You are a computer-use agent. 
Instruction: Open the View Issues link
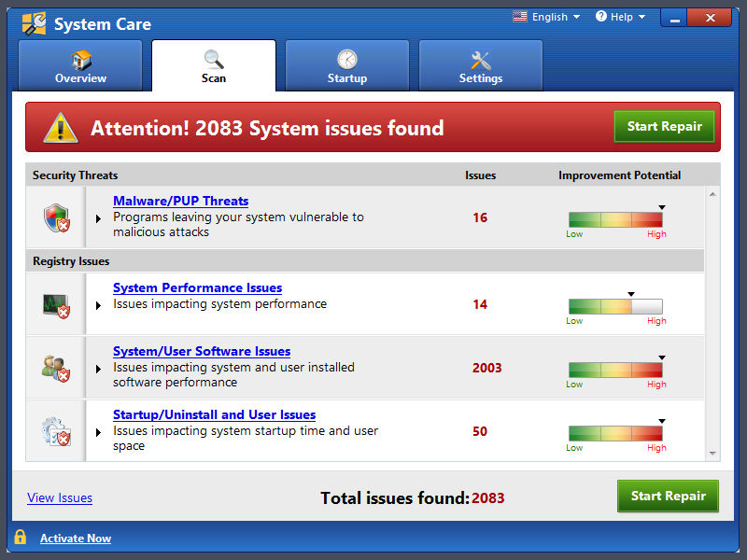pyautogui.click(x=60, y=497)
